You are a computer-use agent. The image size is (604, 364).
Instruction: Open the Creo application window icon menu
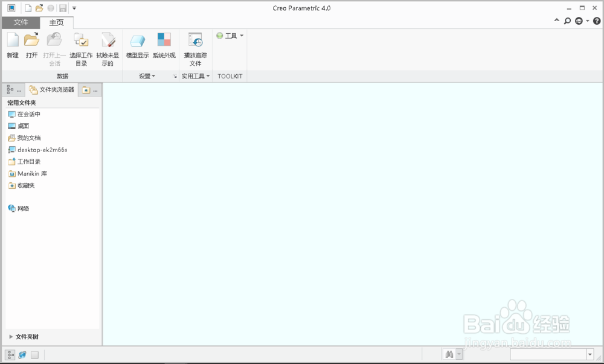click(x=11, y=8)
